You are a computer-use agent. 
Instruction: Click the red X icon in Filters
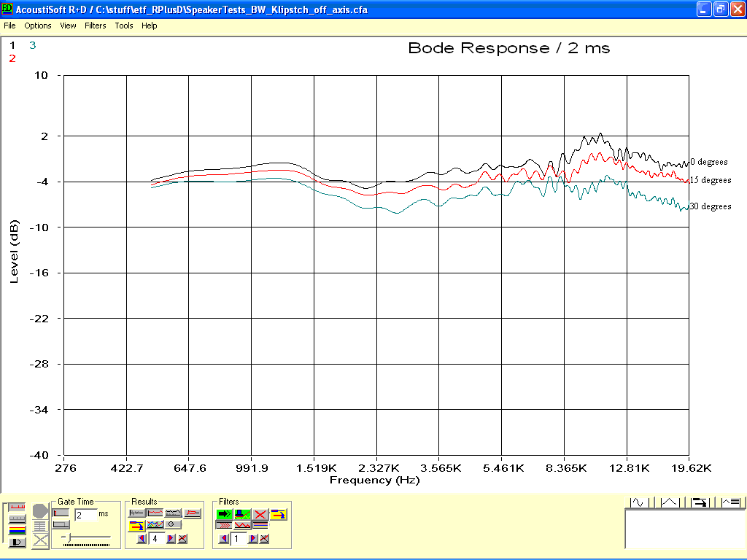coord(260,514)
